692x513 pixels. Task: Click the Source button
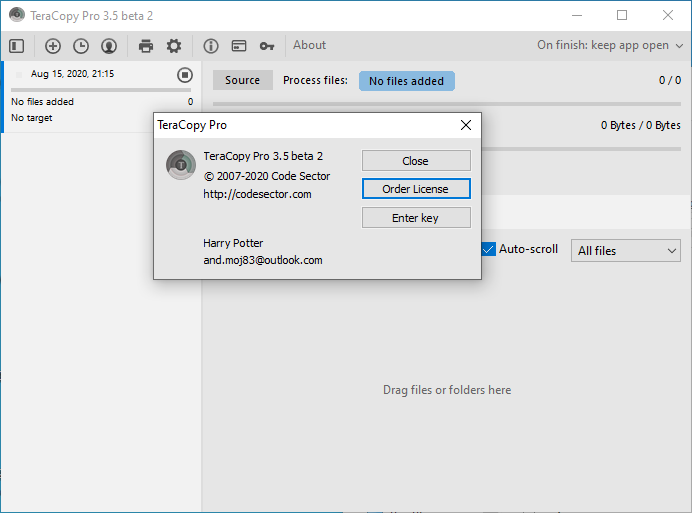tap(243, 80)
